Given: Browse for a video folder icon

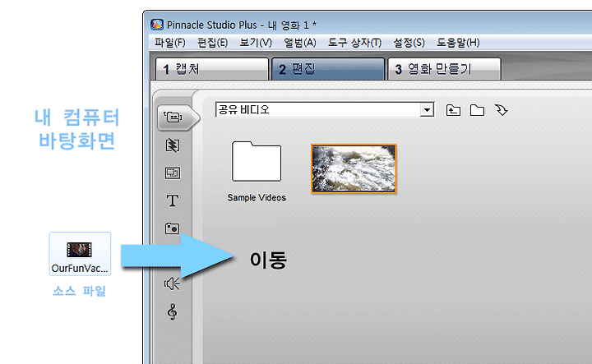Looking at the screenshot, I should pos(477,111).
